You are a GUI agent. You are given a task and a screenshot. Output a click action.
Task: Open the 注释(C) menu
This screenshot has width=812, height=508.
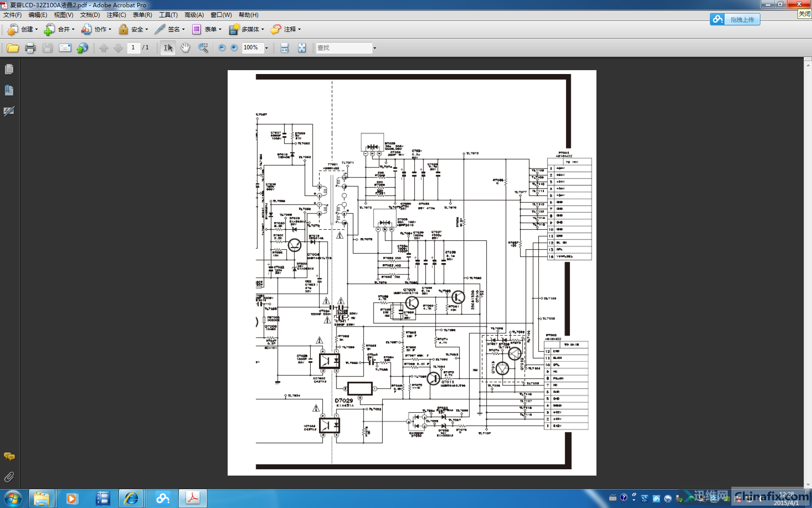coord(116,15)
